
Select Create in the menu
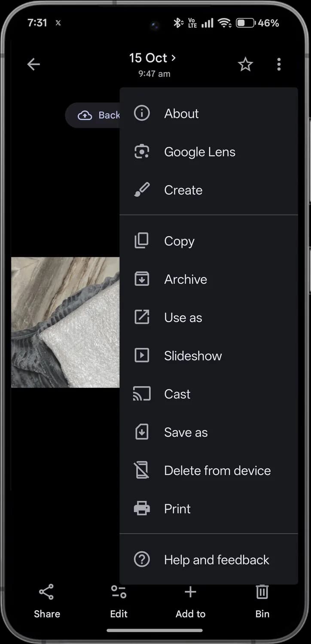point(209,190)
